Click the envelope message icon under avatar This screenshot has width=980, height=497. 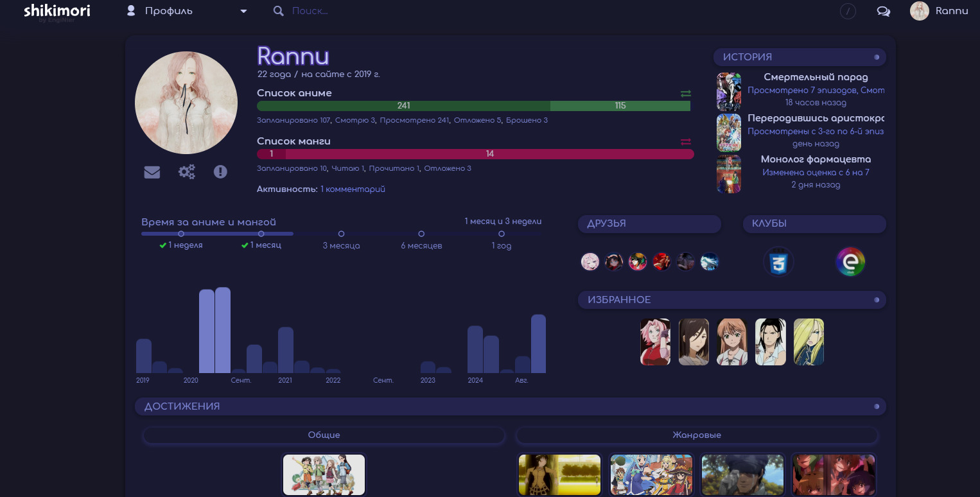pyautogui.click(x=152, y=172)
